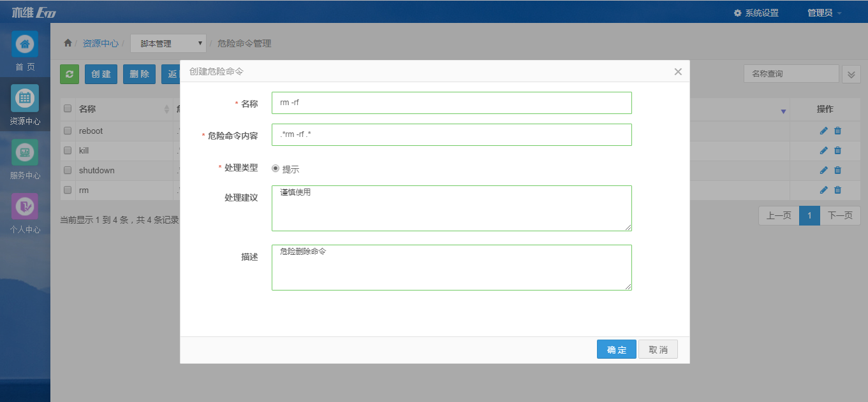868x402 pixels.
Task: Open the 个人中心 personal center icon
Action: click(x=25, y=207)
